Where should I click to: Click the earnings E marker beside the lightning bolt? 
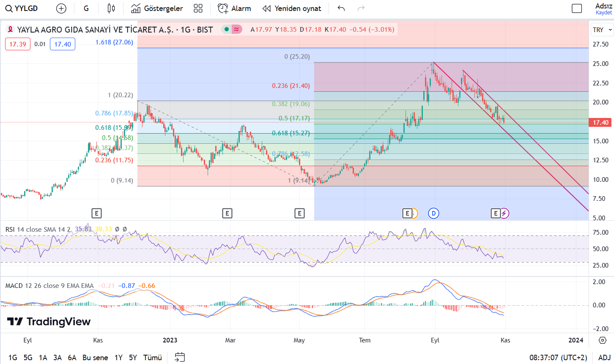(496, 213)
